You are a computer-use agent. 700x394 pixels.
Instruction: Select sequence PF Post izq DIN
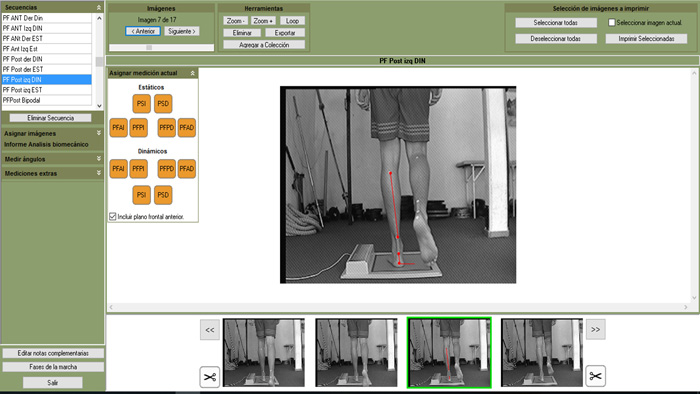[46, 79]
